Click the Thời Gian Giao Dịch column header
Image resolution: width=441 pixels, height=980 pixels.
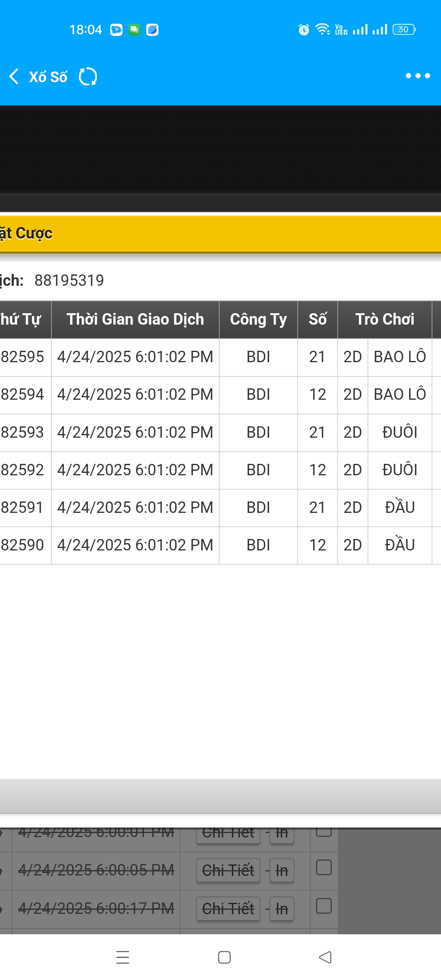[135, 319]
